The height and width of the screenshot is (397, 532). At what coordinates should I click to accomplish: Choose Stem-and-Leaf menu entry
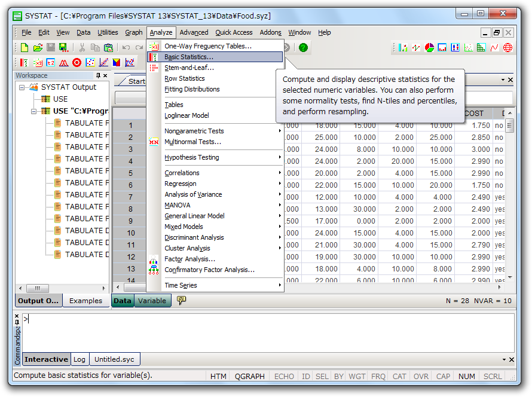(215, 68)
